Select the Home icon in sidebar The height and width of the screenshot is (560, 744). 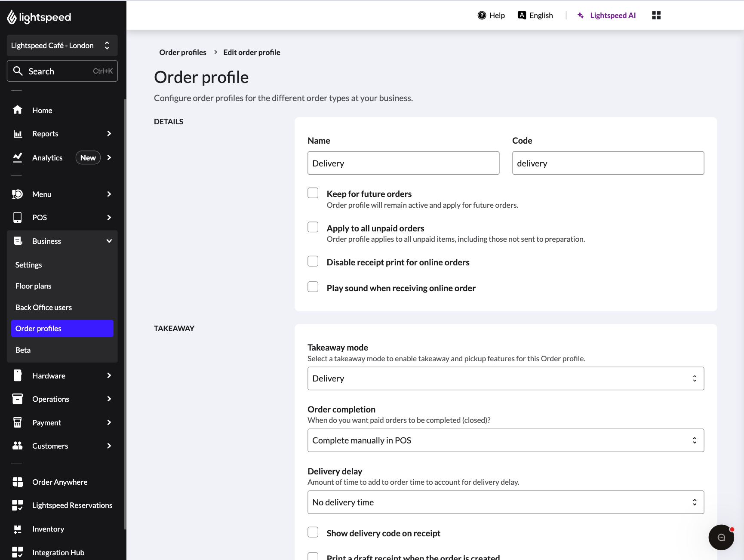18,110
